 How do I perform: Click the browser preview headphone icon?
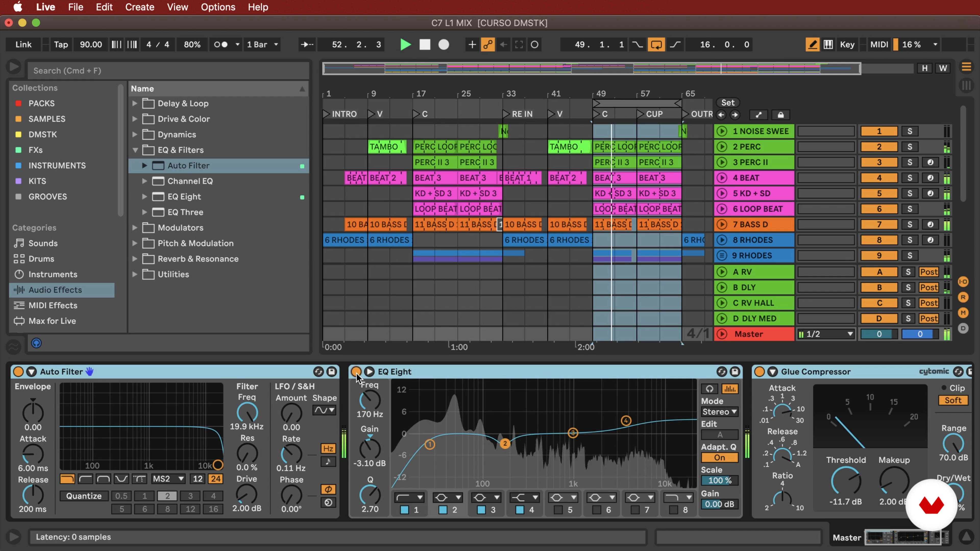(x=36, y=343)
